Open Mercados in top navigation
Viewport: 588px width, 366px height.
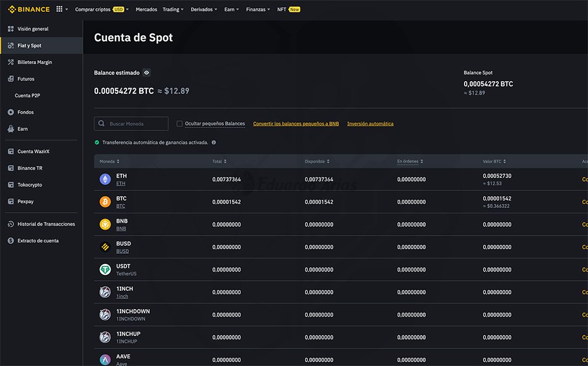(x=146, y=9)
